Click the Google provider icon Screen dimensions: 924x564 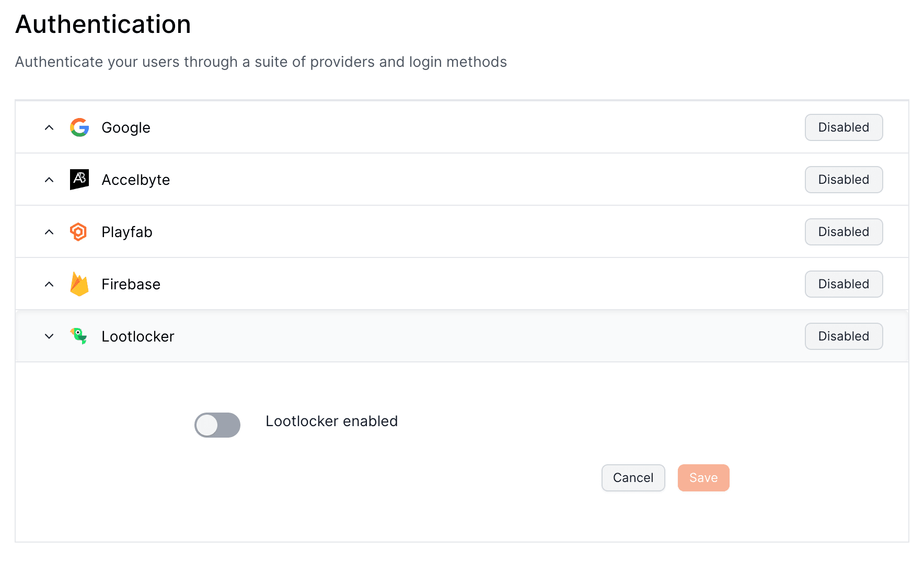(79, 127)
